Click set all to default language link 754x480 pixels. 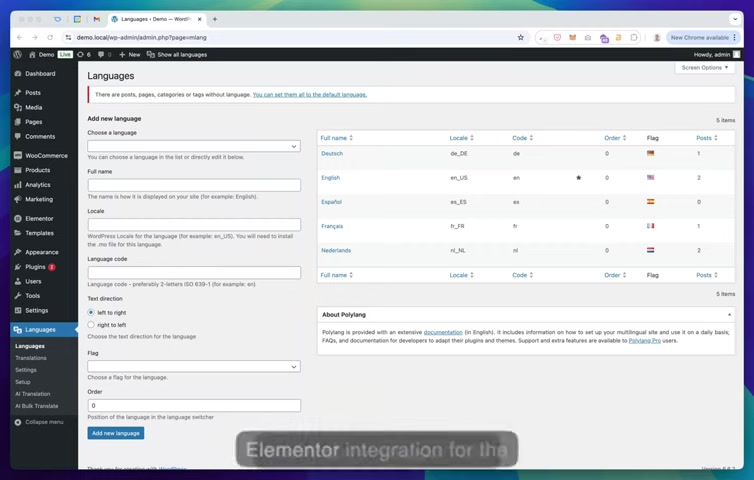click(310, 95)
